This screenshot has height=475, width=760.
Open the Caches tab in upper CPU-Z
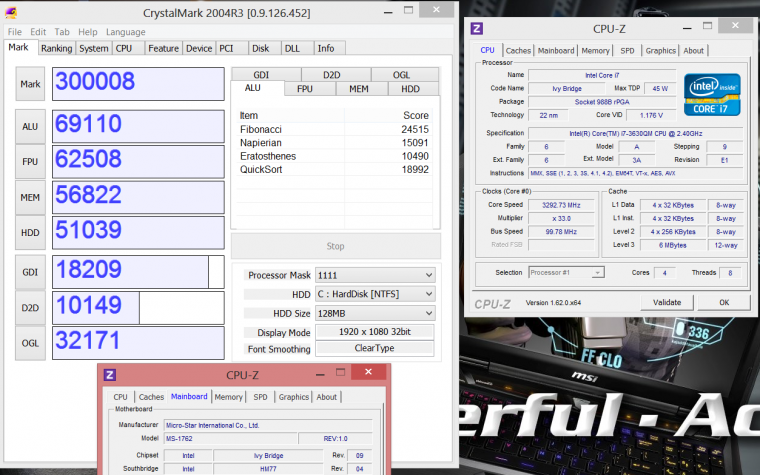(518, 51)
